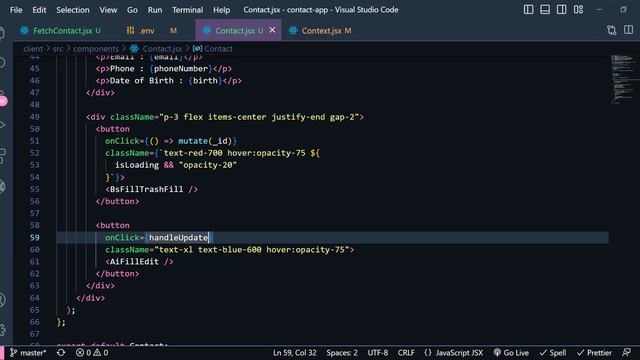Open the Run menu
This screenshot has width=640, height=360.
tap(155, 10)
